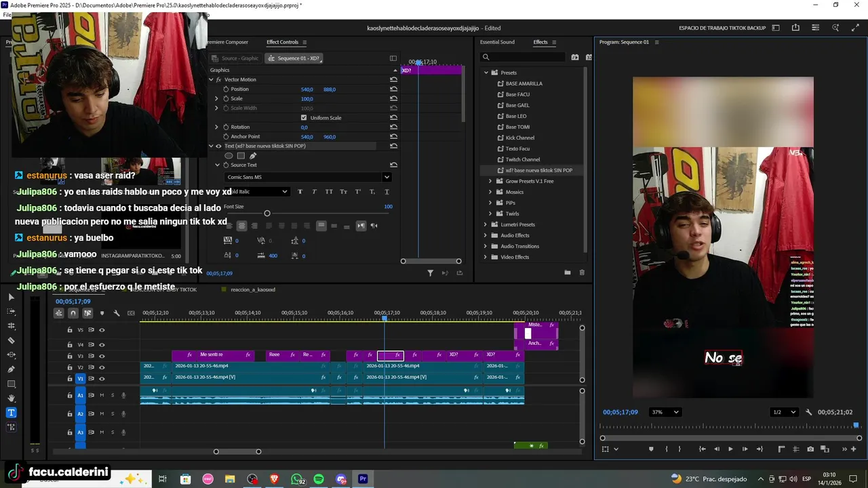Open timeline display settings wrench
Image resolution: width=868 pixels, height=488 pixels.
coord(117,313)
